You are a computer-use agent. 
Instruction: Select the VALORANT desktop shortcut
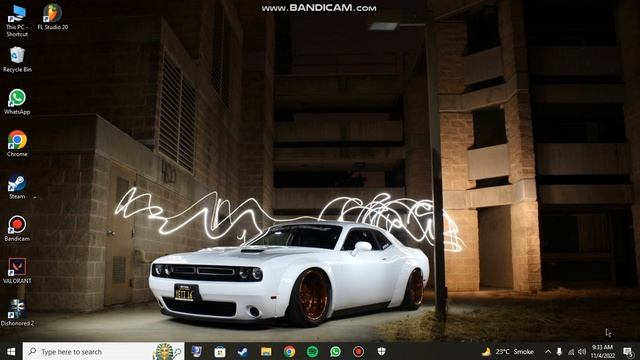pos(17,271)
